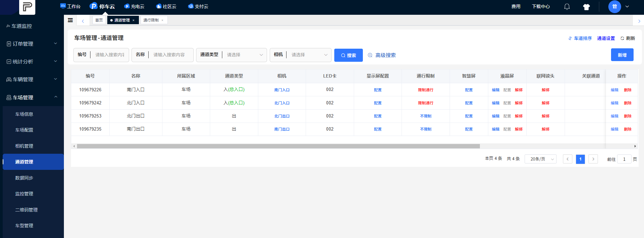Click 联网读头 解绑 for row 109679242

(545, 103)
